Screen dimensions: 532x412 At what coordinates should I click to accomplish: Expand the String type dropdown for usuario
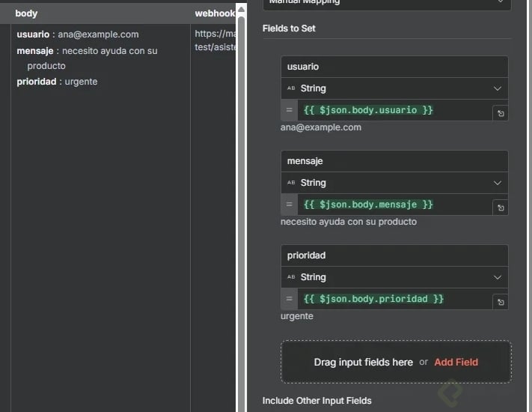[498, 88]
